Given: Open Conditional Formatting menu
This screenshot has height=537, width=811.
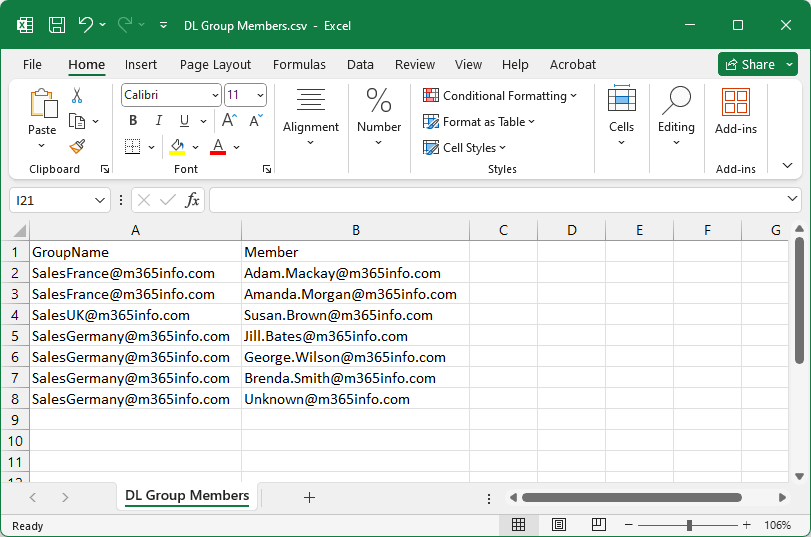Looking at the screenshot, I should pos(499,96).
